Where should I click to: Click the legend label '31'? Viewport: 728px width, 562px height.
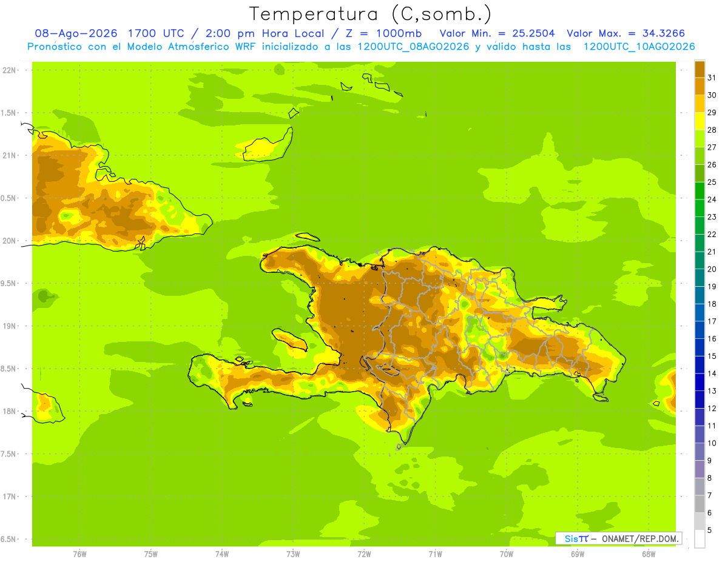712,78
